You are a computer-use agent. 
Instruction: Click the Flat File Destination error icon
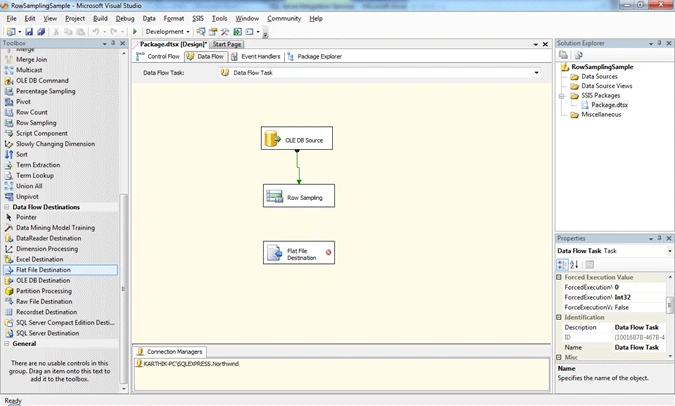328,252
